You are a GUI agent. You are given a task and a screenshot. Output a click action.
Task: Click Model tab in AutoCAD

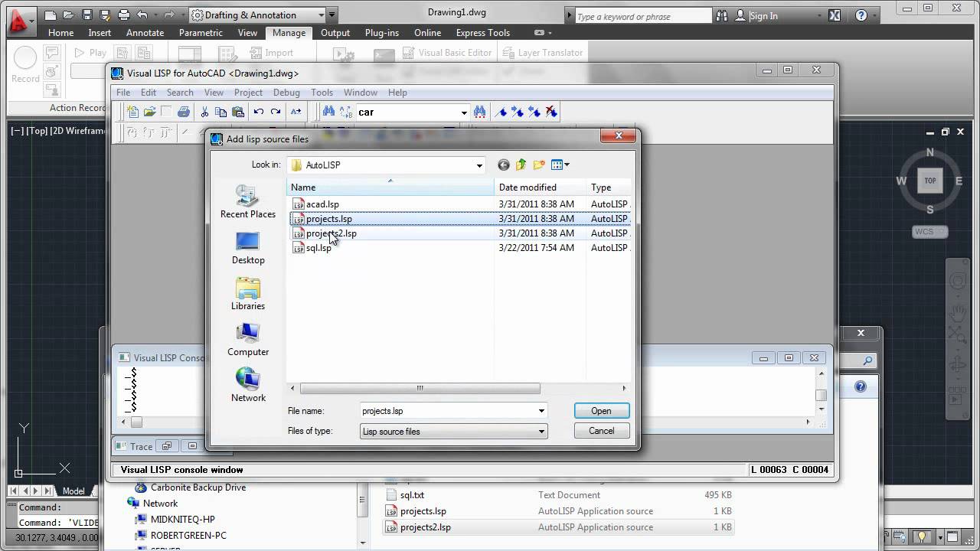pos(73,491)
